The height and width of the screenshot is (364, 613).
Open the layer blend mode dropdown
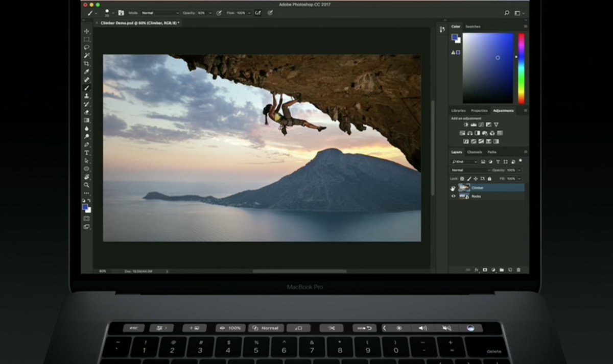(470, 170)
